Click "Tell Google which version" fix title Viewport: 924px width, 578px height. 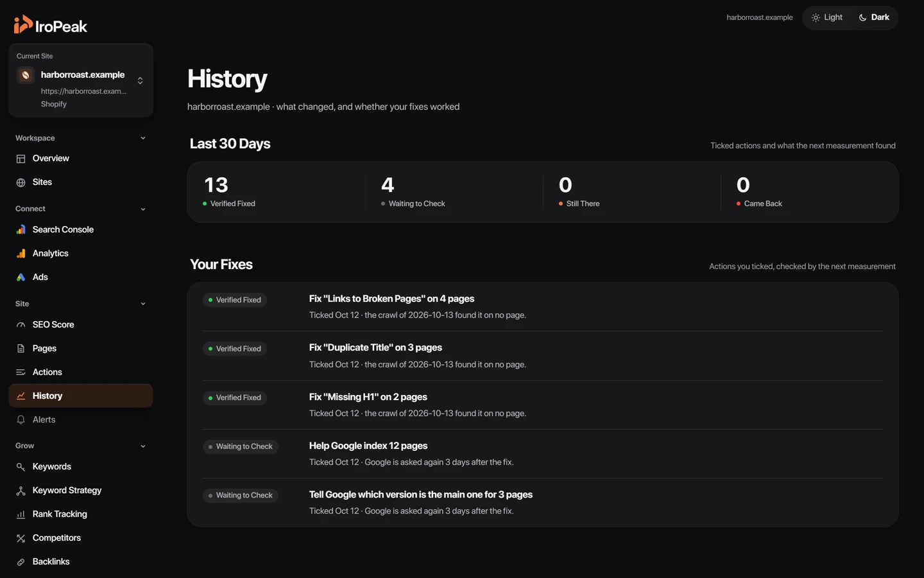point(421,495)
